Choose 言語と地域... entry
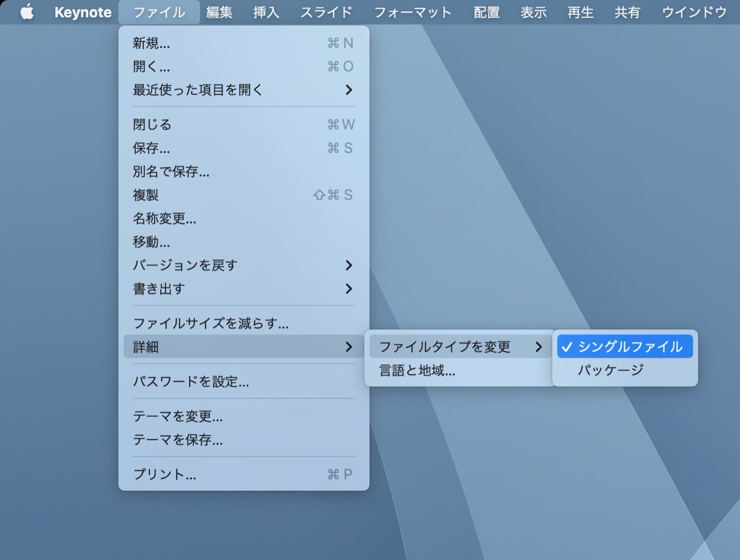Viewport: 740px width, 560px height. (x=461, y=370)
